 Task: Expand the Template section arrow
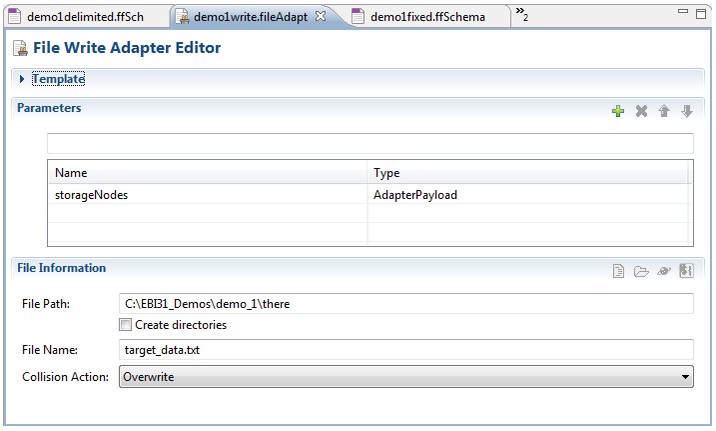(21, 79)
